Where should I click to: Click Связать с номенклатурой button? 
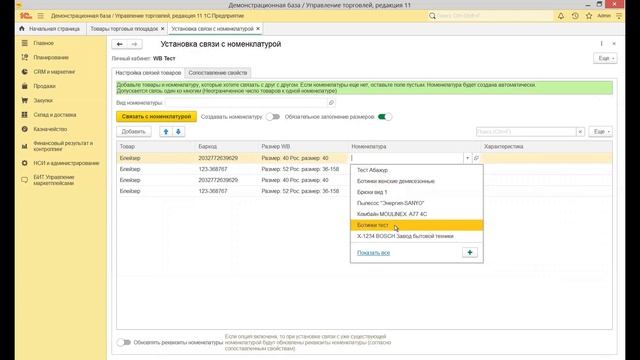pos(156,117)
